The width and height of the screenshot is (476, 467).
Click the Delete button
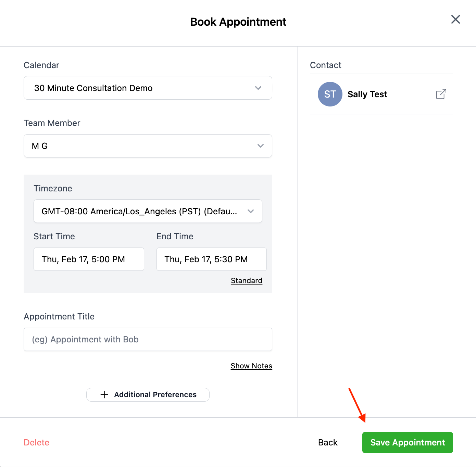(37, 442)
